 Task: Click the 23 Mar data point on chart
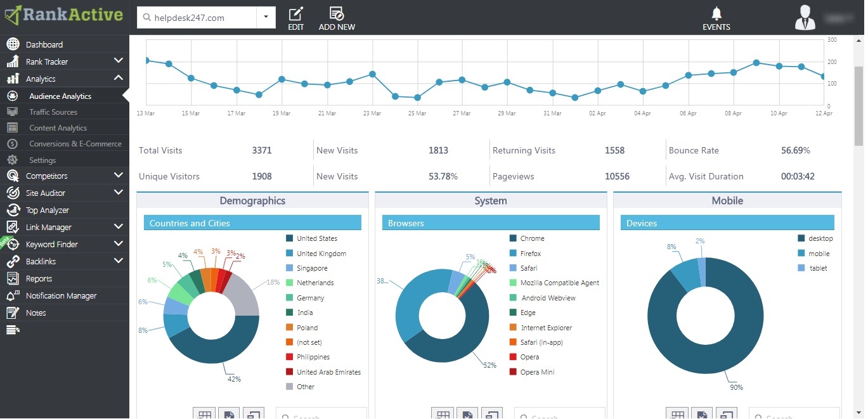(x=373, y=74)
